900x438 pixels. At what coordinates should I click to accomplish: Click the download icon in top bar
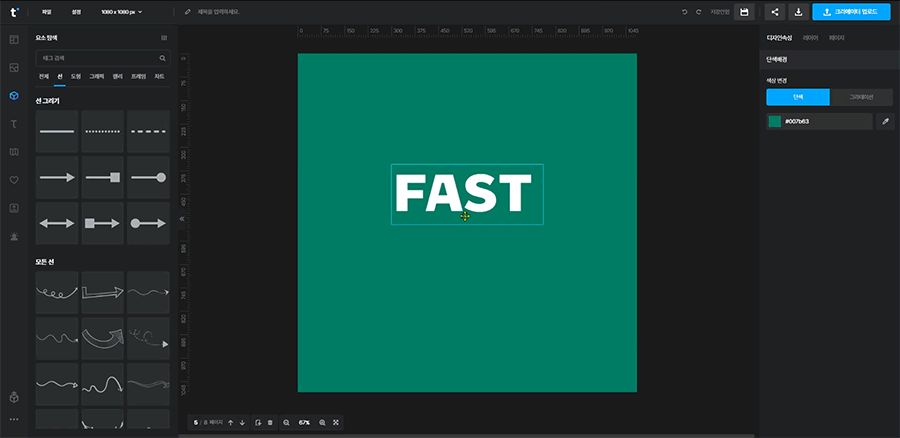[798, 12]
